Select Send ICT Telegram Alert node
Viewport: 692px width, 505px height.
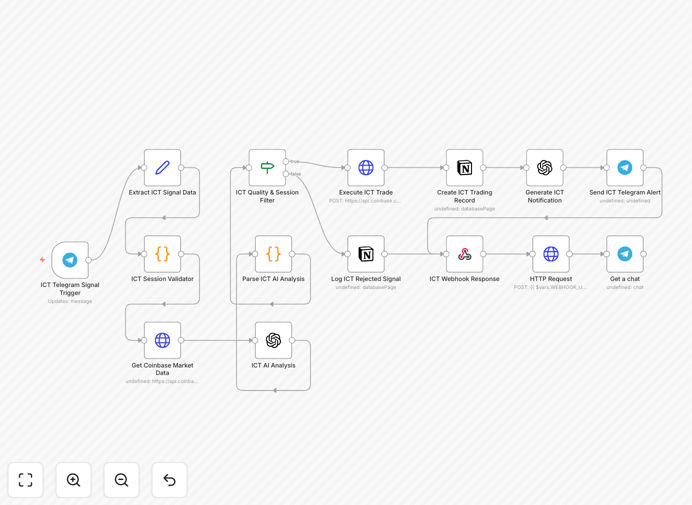click(624, 168)
